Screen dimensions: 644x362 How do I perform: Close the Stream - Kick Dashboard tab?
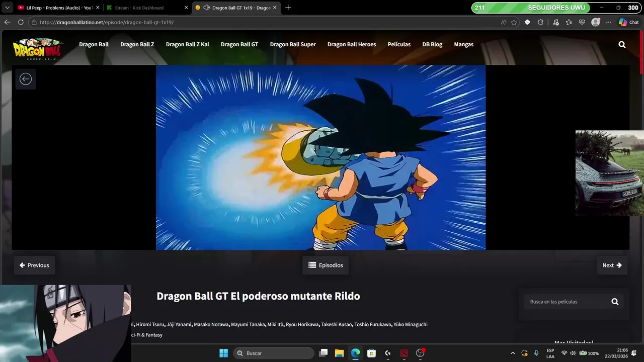point(186,8)
